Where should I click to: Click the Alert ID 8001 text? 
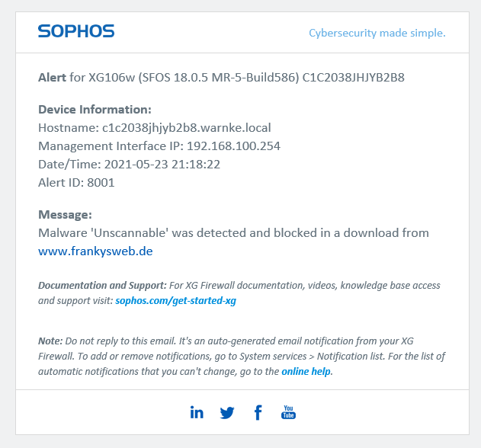point(76,183)
